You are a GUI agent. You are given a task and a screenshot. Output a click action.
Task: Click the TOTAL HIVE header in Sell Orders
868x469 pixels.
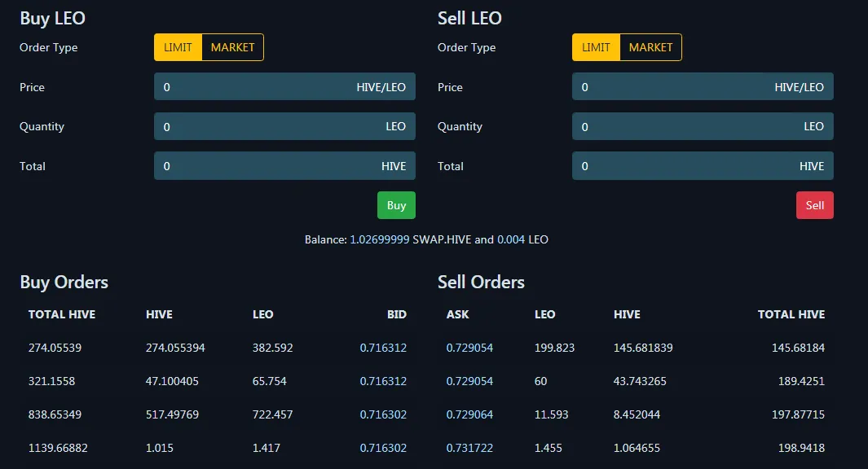point(791,314)
